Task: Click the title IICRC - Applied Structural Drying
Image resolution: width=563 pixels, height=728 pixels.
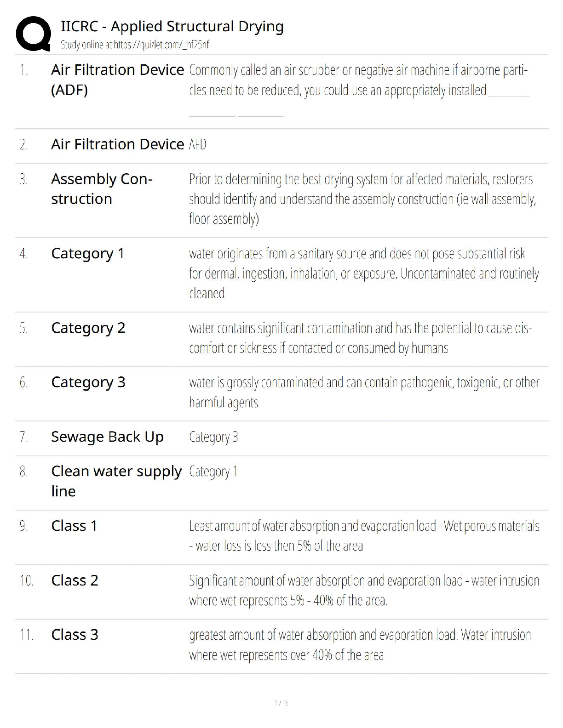Action: 172,26
